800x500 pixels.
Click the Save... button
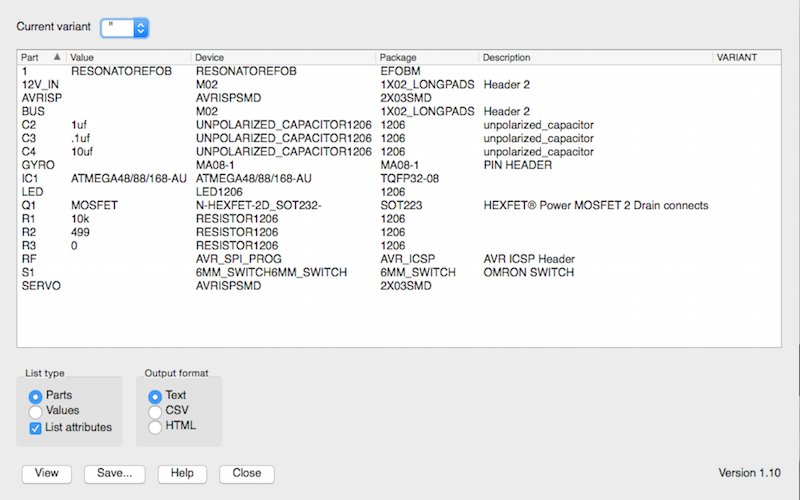[x=114, y=473]
